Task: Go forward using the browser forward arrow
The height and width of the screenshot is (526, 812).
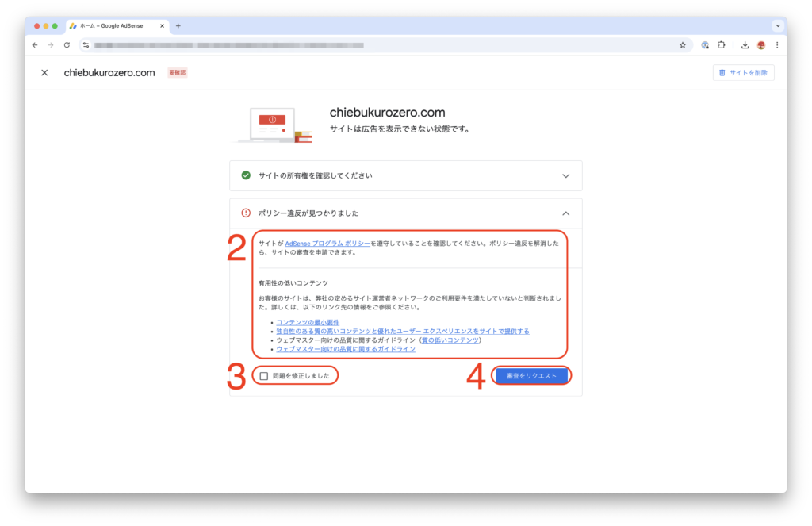Action: [x=51, y=45]
